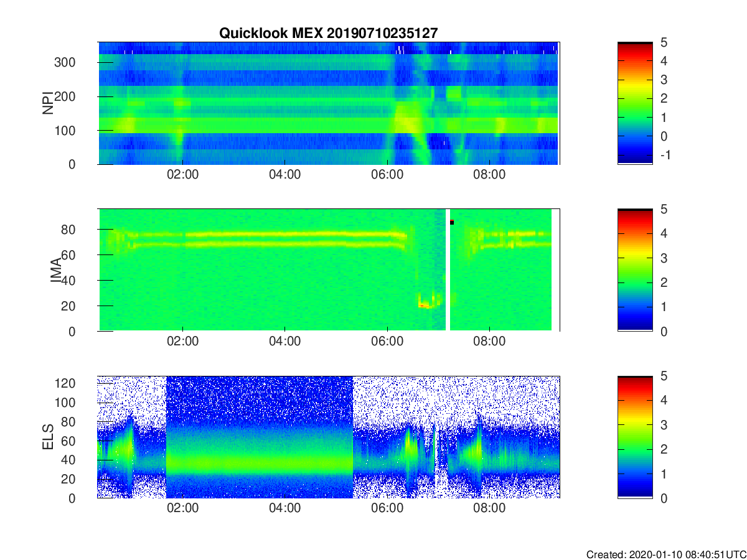Click the 04:00 tick under IMA panel
Viewport: 747px width, 560px height.
(x=284, y=342)
